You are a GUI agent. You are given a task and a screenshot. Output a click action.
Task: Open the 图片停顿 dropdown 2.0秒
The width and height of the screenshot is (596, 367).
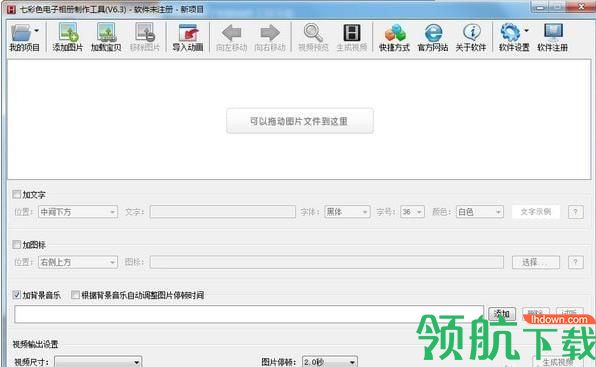tap(330, 362)
